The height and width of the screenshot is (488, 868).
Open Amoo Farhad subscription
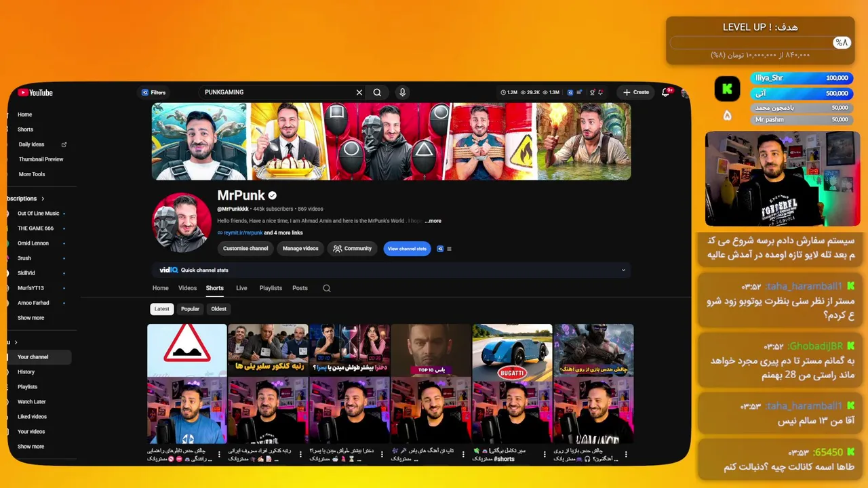coord(33,303)
